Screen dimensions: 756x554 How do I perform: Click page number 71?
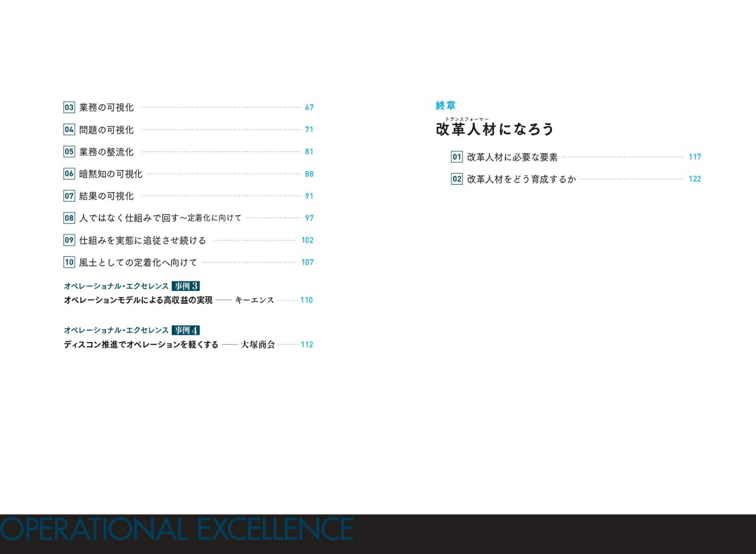click(x=309, y=129)
